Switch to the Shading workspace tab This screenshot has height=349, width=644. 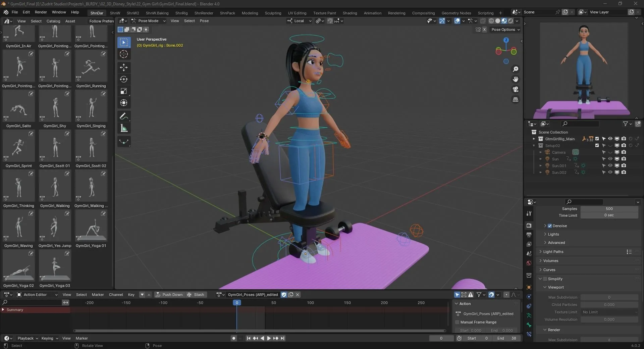coord(350,13)
